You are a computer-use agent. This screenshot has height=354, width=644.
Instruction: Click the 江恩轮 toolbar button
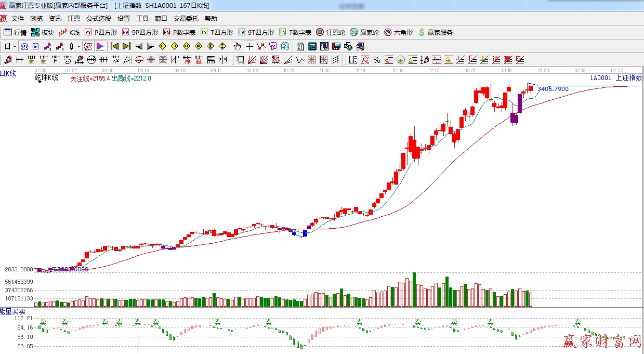coord(331,32)
